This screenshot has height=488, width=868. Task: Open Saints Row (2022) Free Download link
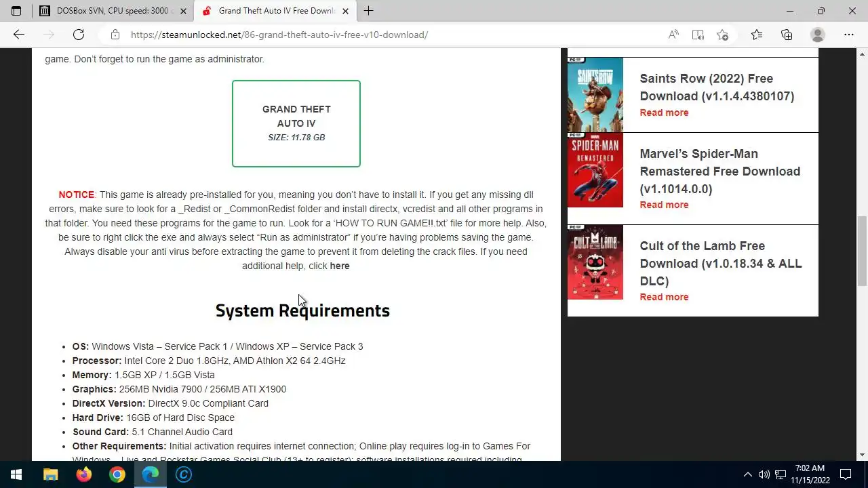pos(717,87)
